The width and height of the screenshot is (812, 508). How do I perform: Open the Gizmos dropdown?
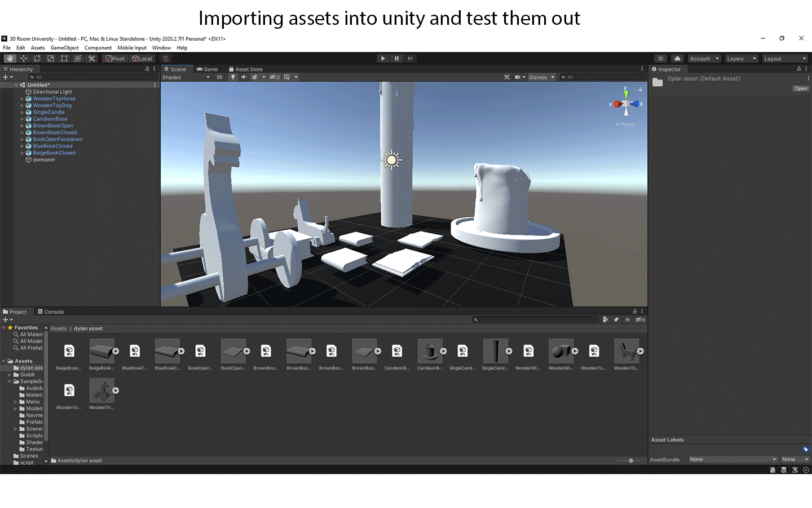click(542, 77)
